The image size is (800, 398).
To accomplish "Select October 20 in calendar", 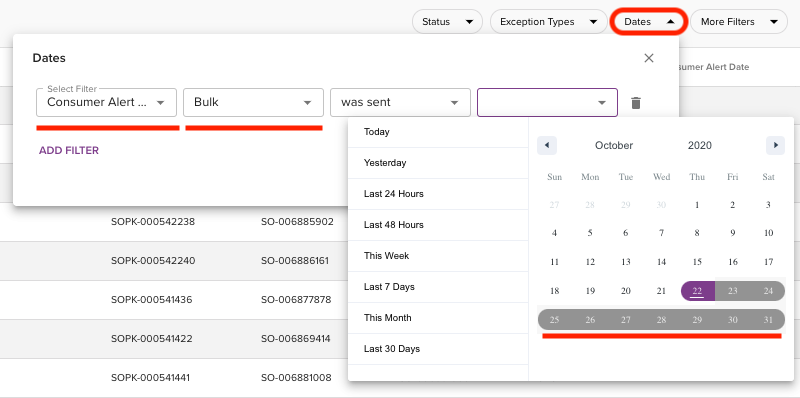I will point(626,291).
